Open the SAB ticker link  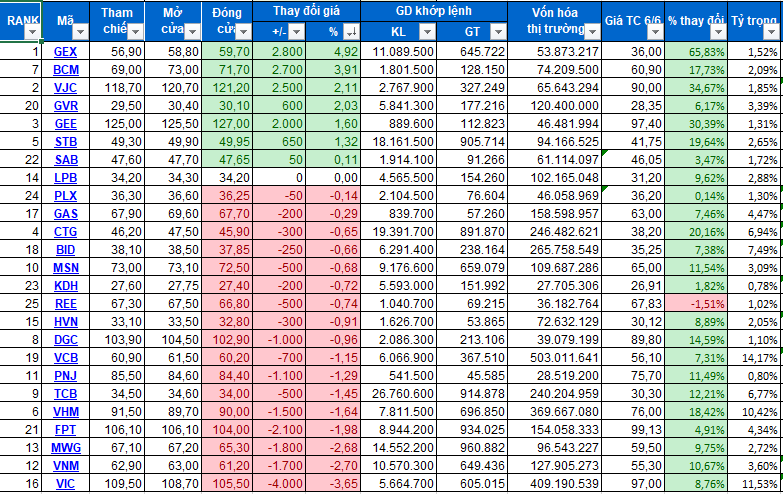(66, 160)
